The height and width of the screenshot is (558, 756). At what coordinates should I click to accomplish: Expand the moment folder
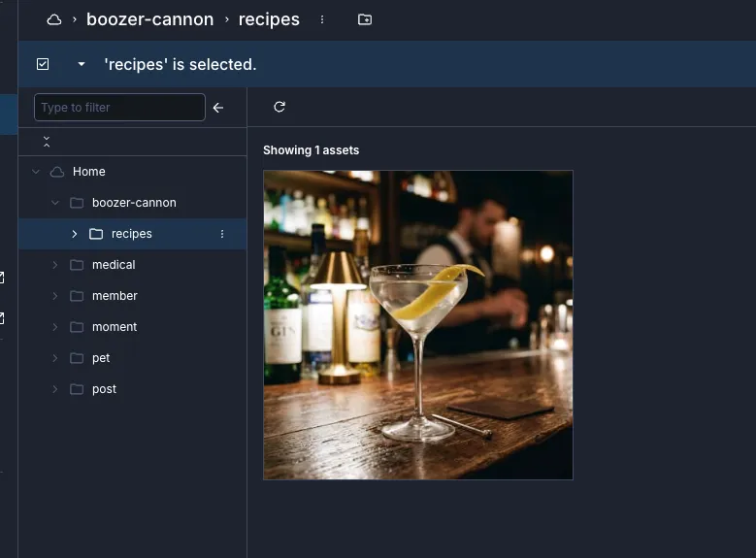[x=55, y=327]
